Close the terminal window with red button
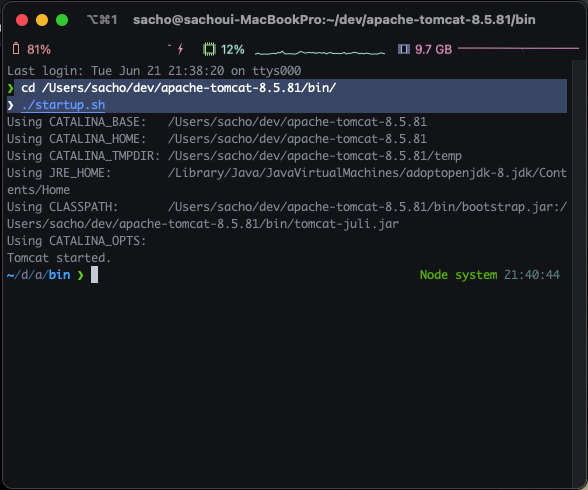588x490 pixels. pyautogui.click(x=22, y=20)
